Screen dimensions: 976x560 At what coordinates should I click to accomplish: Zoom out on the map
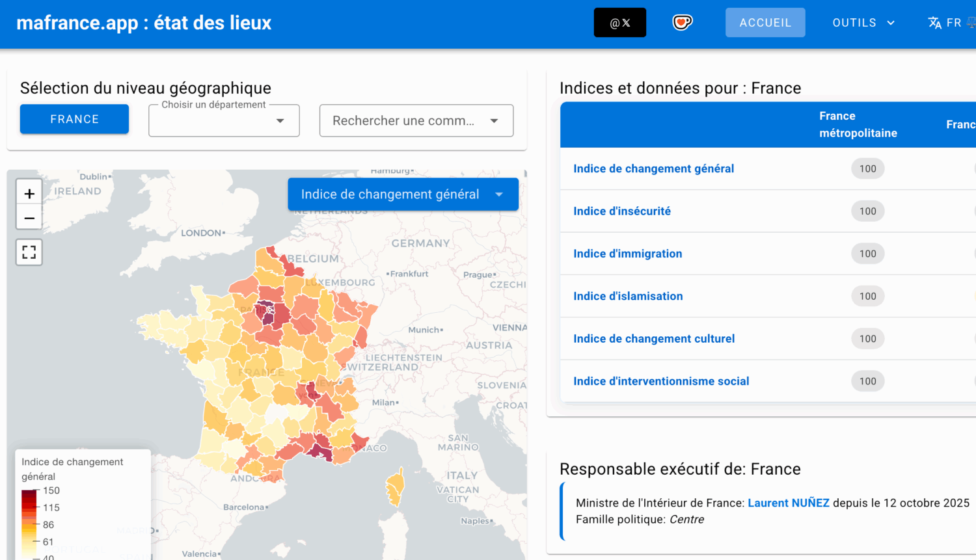(29, 219)
